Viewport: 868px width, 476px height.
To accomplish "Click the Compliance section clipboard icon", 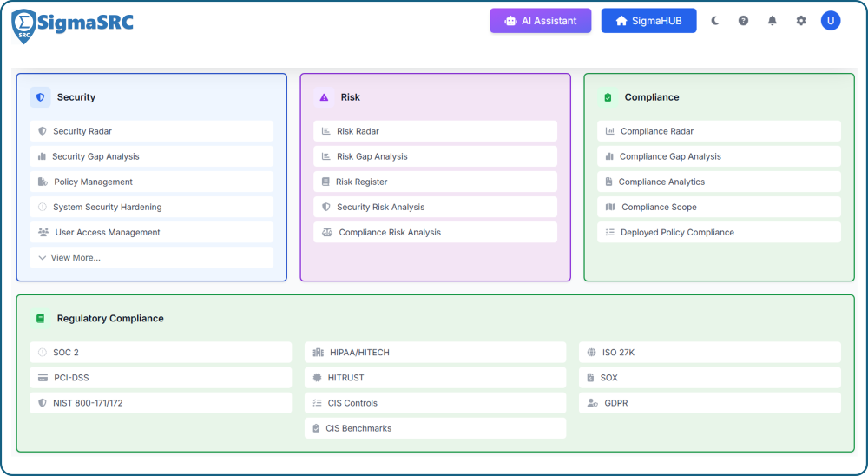I will (608, 97).
